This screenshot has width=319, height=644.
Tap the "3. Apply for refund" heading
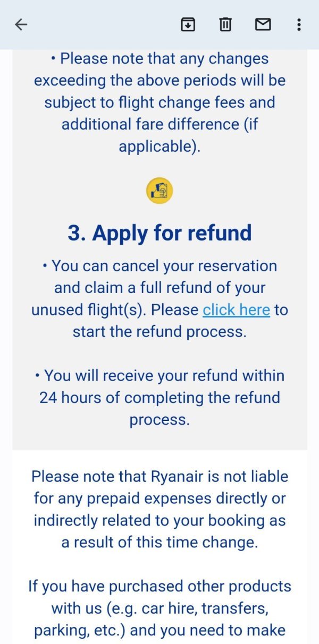pyautogui.click(x=159, y=233)
